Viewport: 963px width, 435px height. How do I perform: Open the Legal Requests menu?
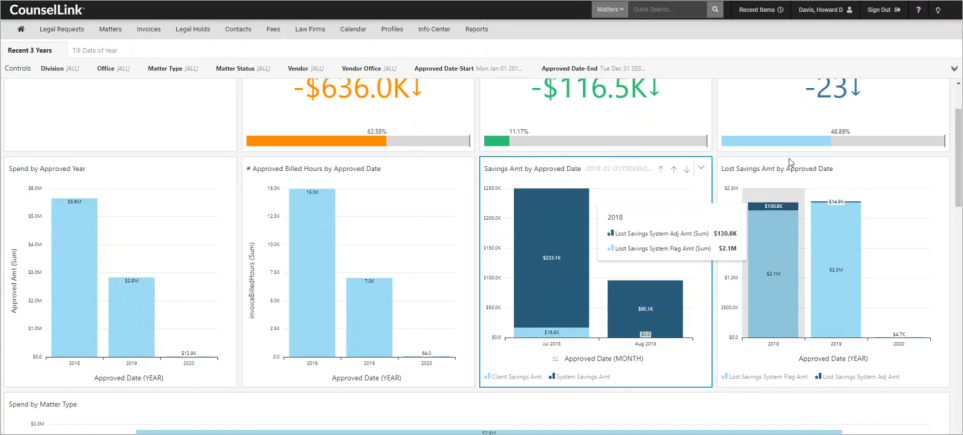(61, 29)
